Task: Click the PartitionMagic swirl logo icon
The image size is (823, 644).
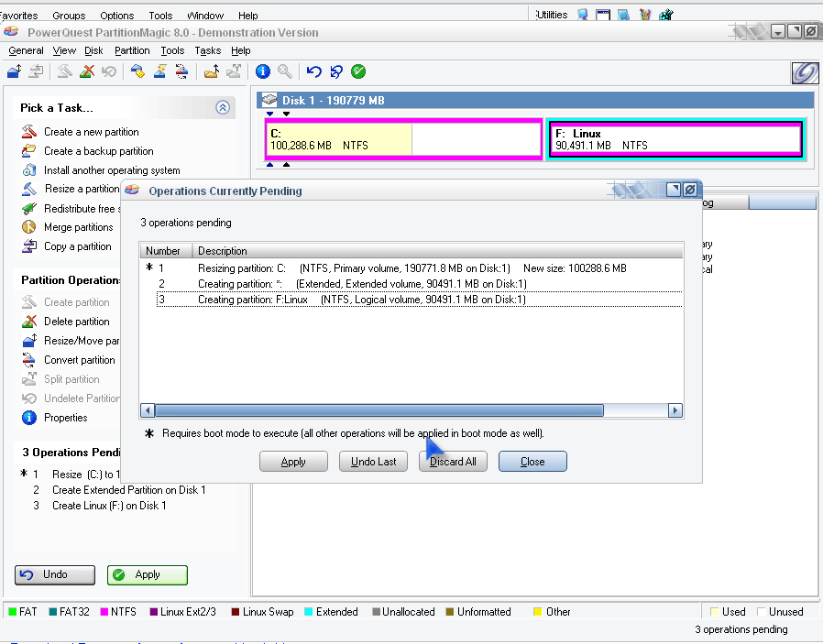Action: tap(804, 72)
